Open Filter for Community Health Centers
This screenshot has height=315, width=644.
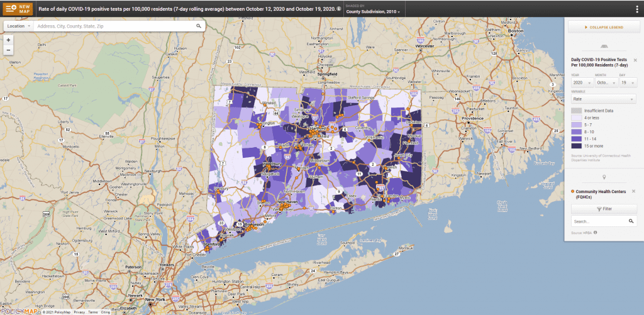[604, 209]
